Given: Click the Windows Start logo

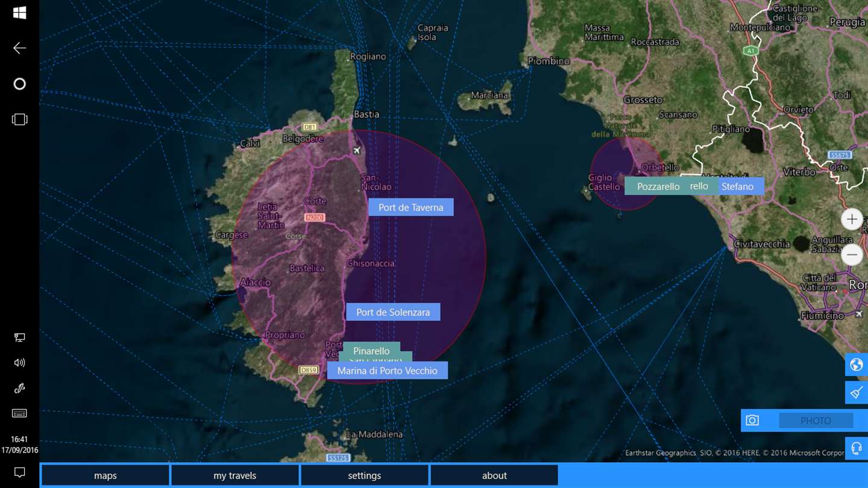Looking at the screenshot, I should coord(19,13).
